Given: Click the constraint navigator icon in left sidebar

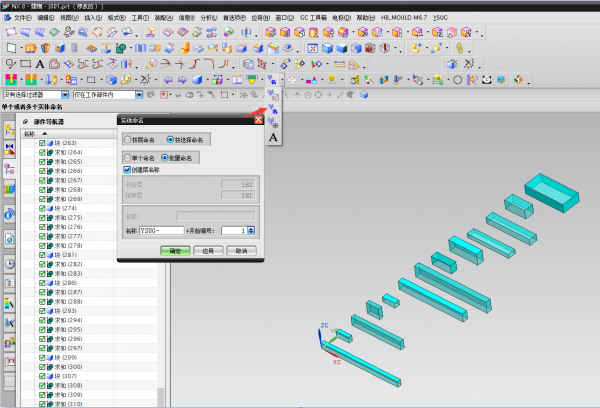Looking at the screenshot, I should pos(9,147).
